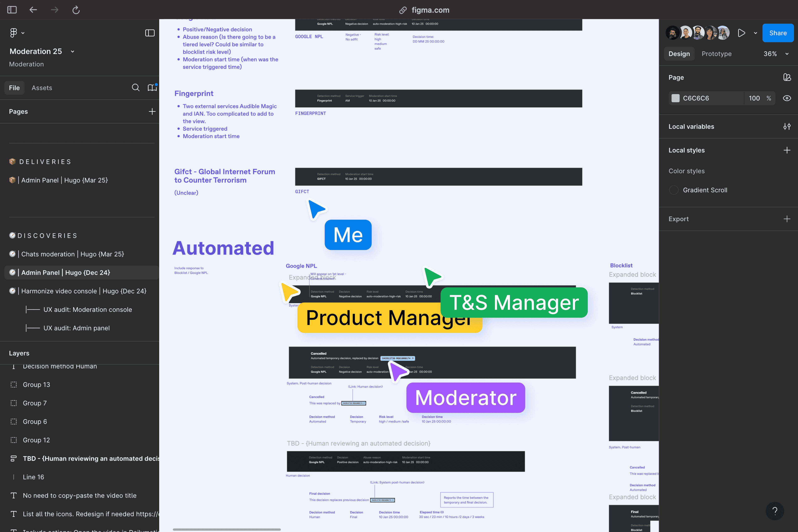Image resolution: width=798 pixels, height=532 pixels.
Task: Click 'Reports the time between' note box
Action: pos(467,500)
